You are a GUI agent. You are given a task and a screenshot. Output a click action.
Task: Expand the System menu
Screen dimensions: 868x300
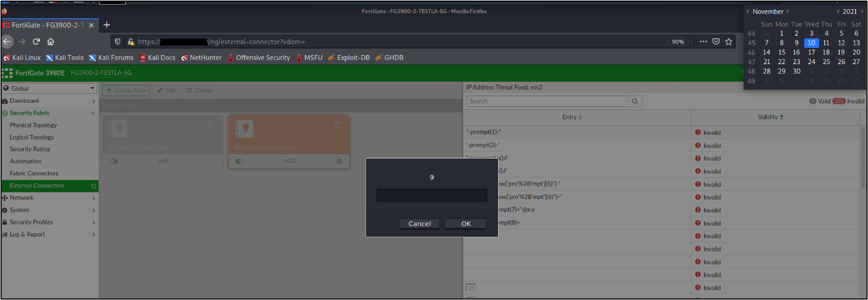[x=49, y=210]
